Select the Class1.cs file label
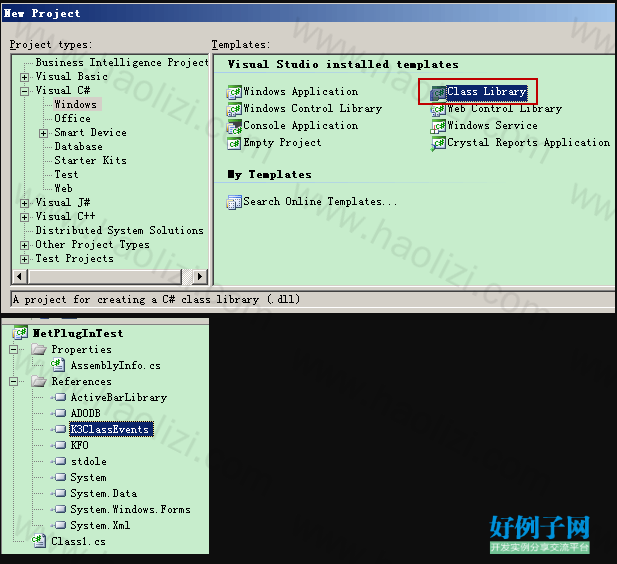Viewport: 617px width, 564px height. [x=78, y=542]
